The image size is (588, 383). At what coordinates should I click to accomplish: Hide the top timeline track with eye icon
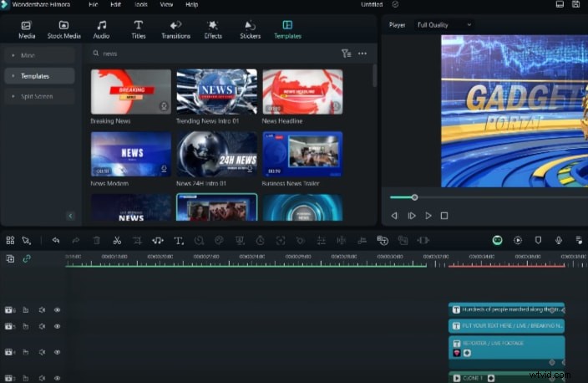(x=58, y=310)
